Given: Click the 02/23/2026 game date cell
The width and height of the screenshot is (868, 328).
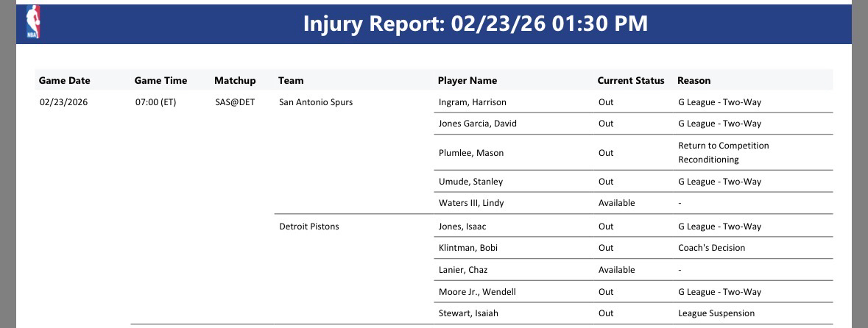Looking at the screenshot, I should tap(64, 102).
